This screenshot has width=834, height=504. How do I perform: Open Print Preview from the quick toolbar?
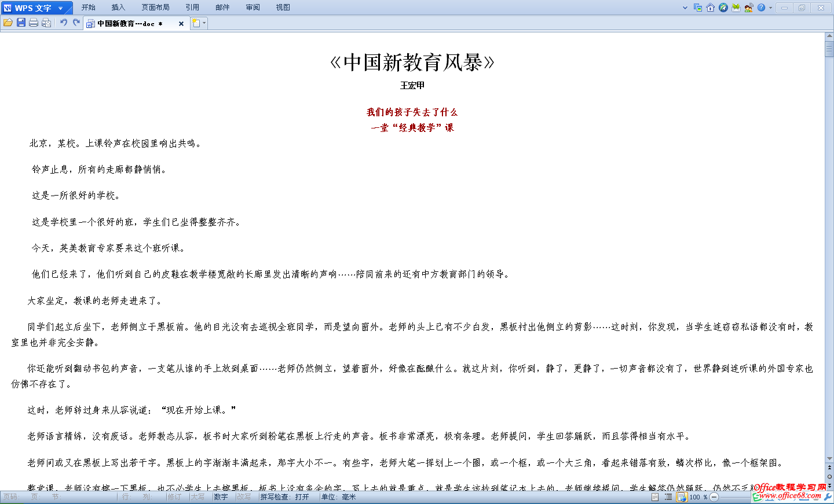(x=46, y=23)
